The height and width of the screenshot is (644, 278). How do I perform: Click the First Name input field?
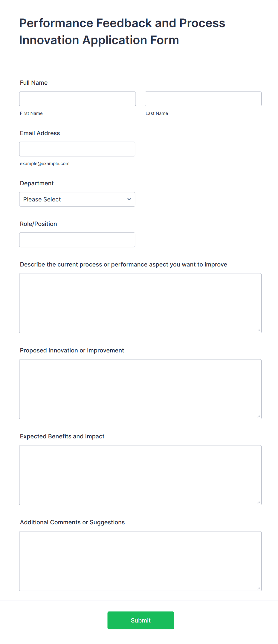pos(77,99)
